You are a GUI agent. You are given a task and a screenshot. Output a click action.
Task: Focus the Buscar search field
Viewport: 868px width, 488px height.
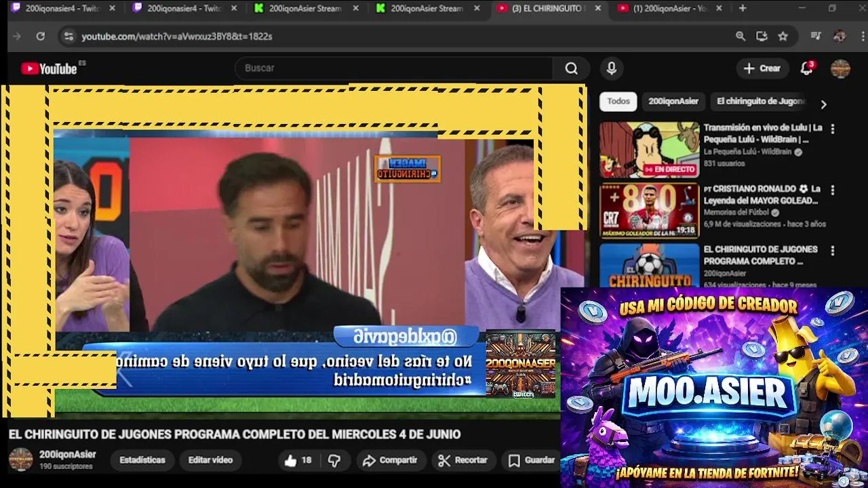[x=395, y=68]
